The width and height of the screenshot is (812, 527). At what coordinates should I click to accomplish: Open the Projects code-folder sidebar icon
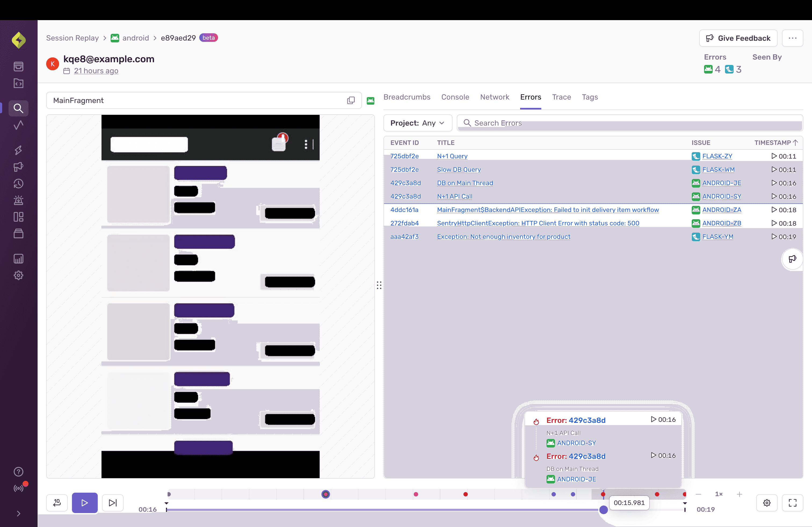coord(19,83)
